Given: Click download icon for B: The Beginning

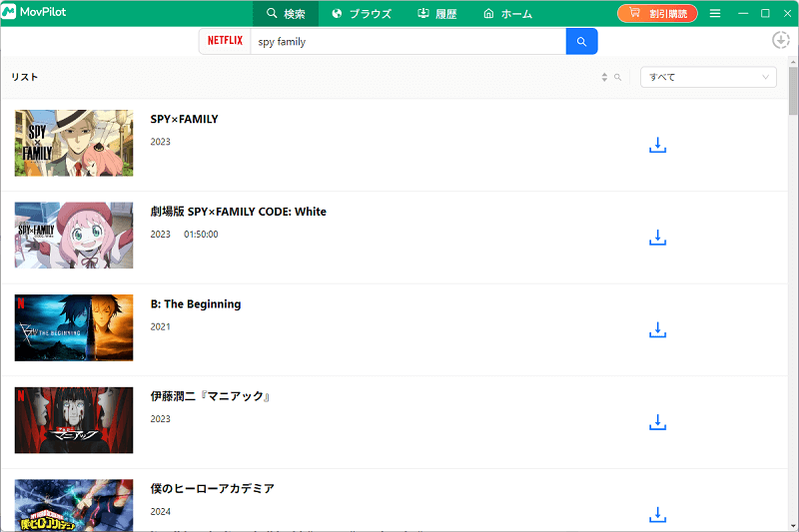Looking at the screenshot, I should (x=657, y=330).
